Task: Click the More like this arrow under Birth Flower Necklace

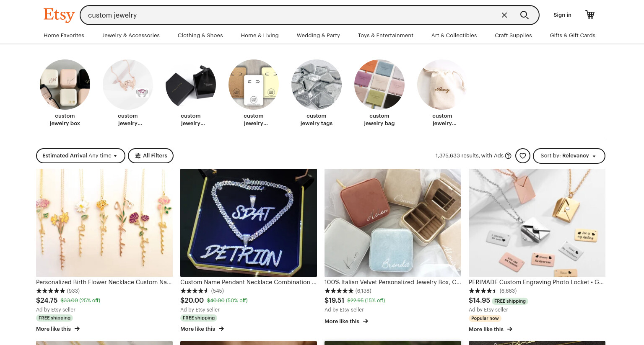Action: coord(77,329)
